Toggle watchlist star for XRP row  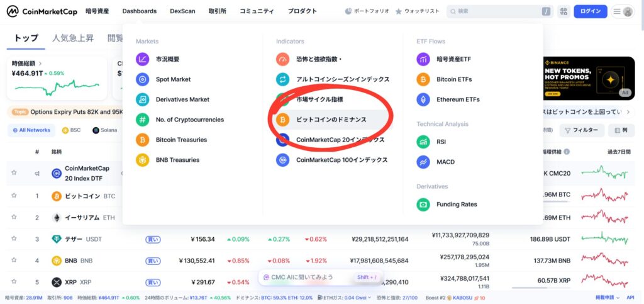point(14,281)
